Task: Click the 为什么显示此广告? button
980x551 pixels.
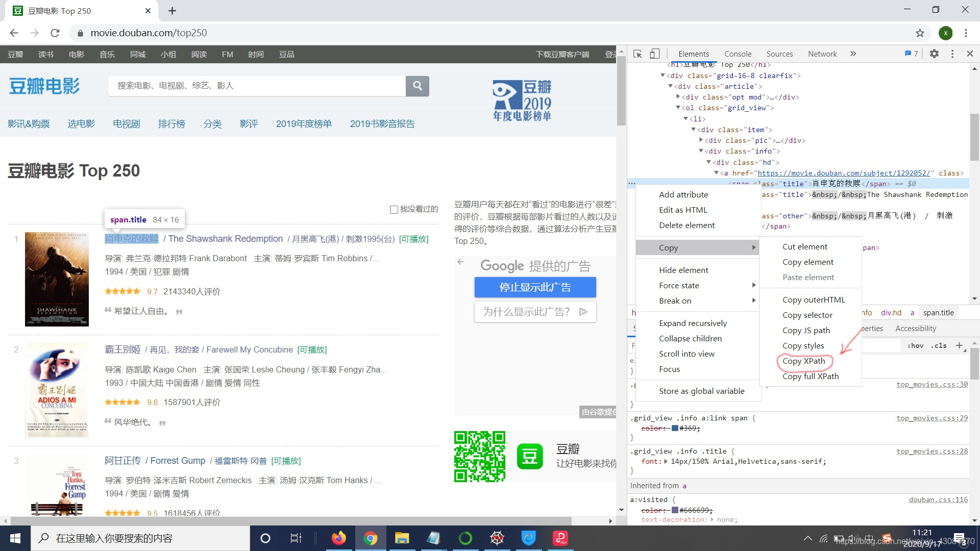Action: pyautogui.click(x=535, y=312)
